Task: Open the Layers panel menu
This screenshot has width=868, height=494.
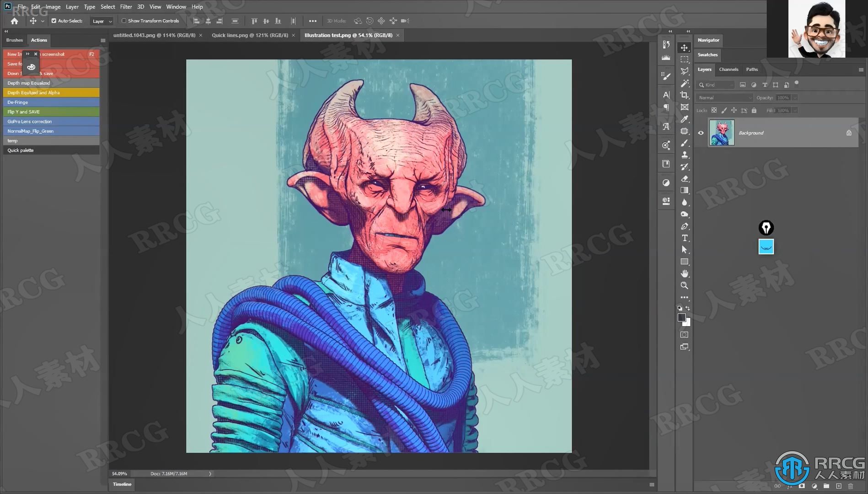Action: pos(861,70)
